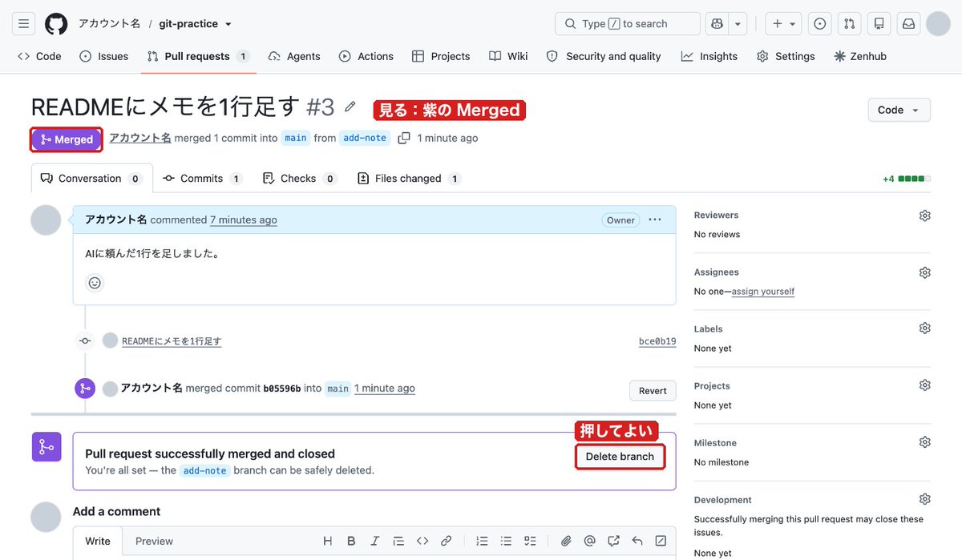Go to the Actions repository tab
Screen dimensions: 962x560
366,56
